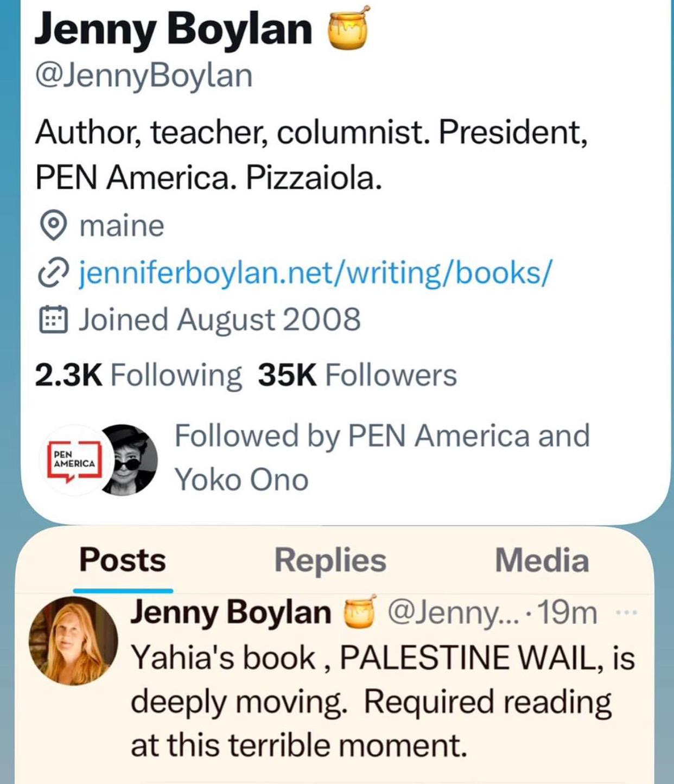Viewport: 674px width, 784px height.
Task: Open the three-dot more menu on post
Action: click(627, 613)
